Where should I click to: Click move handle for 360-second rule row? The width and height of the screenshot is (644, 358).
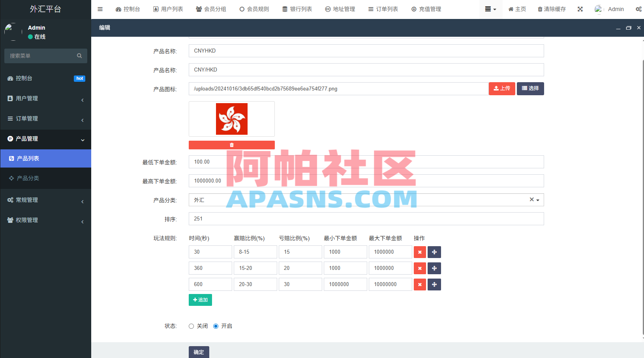point(434,268)
